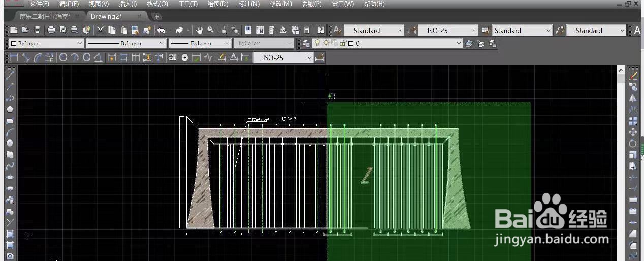This screenshot has height=261, width=644.
Task: Click the New drawing icon
Action: [x=14, y=30]
